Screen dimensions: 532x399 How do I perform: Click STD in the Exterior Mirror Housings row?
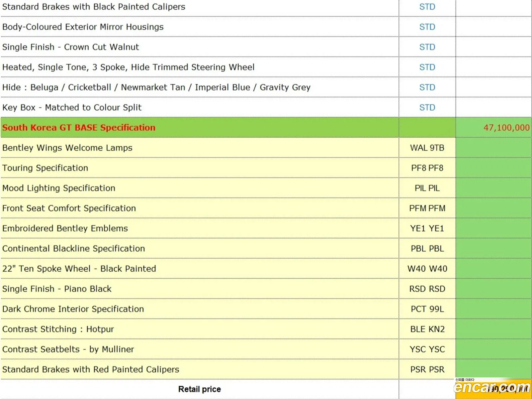pyautogui.click(x=427, y=27)
